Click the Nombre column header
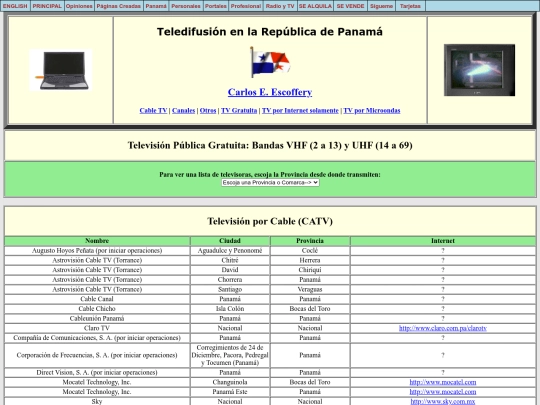The image size is (540, 405). tap(97, 241)
